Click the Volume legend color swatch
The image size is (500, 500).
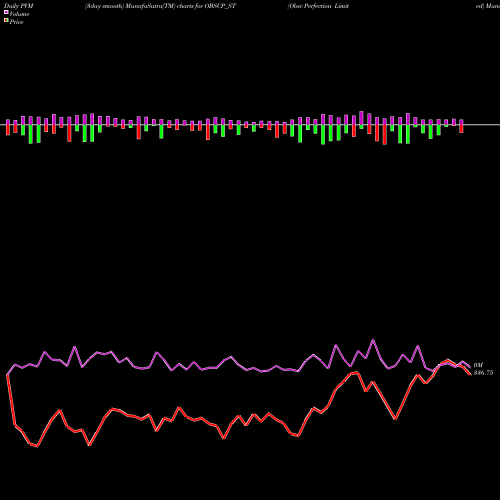pos(6,13)
